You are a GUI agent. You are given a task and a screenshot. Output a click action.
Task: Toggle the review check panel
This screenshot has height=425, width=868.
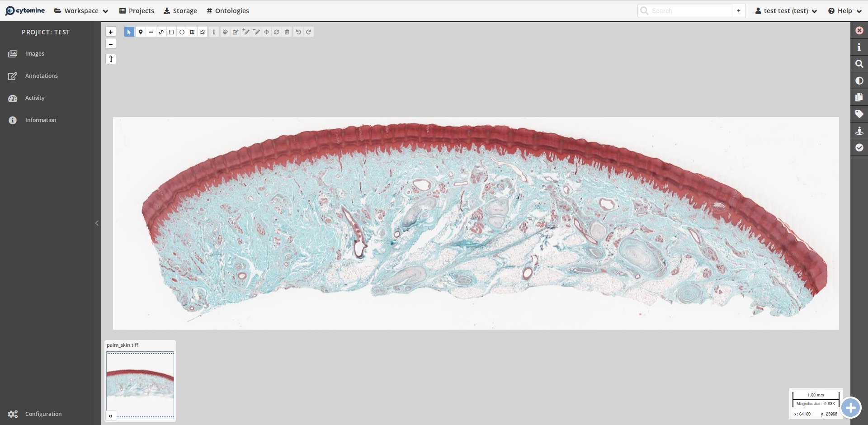click(x=859, y=148)
